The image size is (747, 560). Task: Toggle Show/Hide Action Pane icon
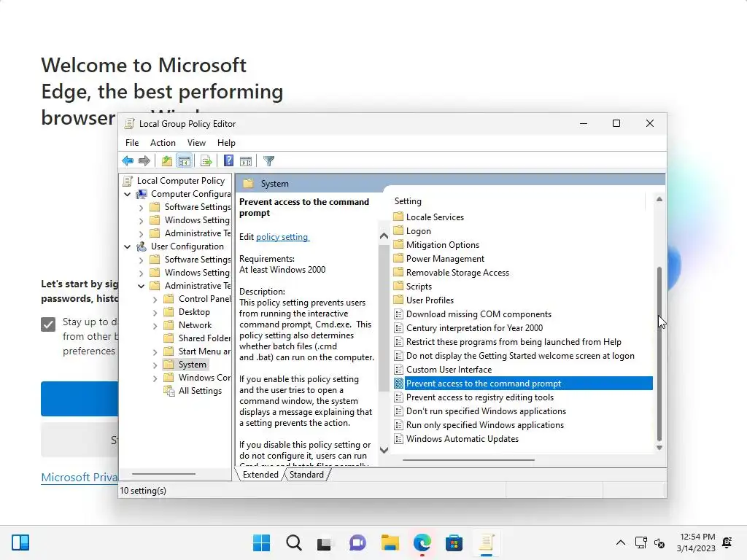246,161
